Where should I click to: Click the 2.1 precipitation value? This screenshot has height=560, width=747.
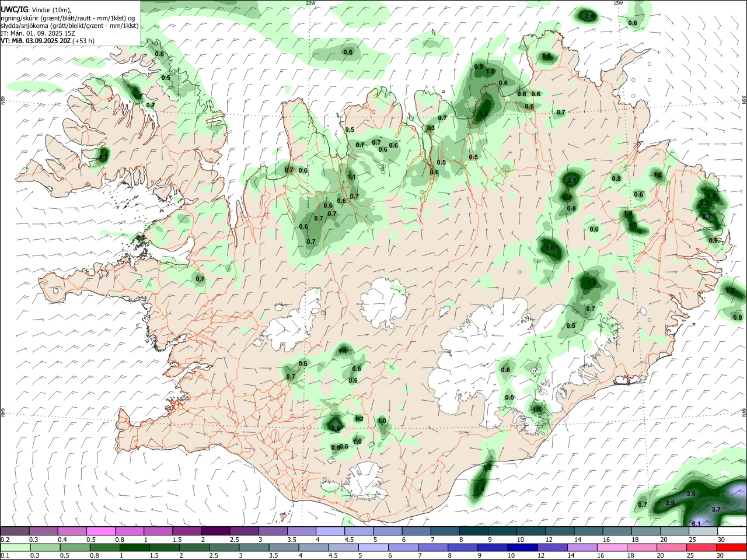[x=572, y=181]
